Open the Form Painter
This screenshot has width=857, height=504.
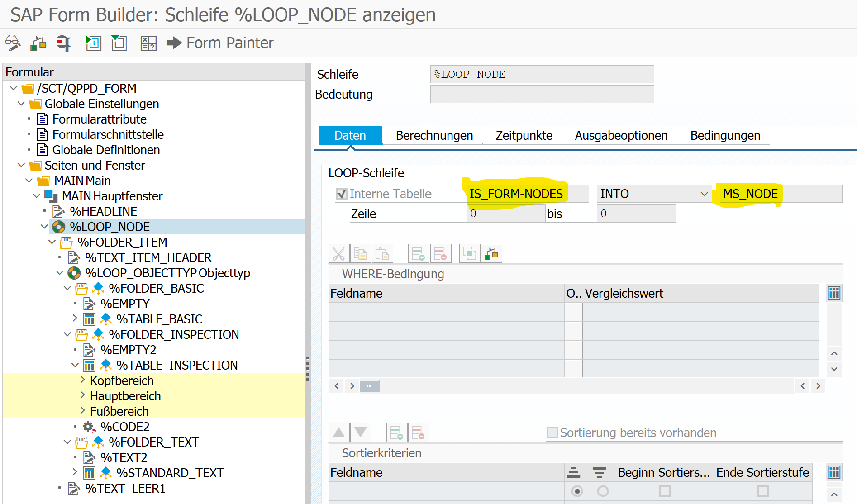220,43
